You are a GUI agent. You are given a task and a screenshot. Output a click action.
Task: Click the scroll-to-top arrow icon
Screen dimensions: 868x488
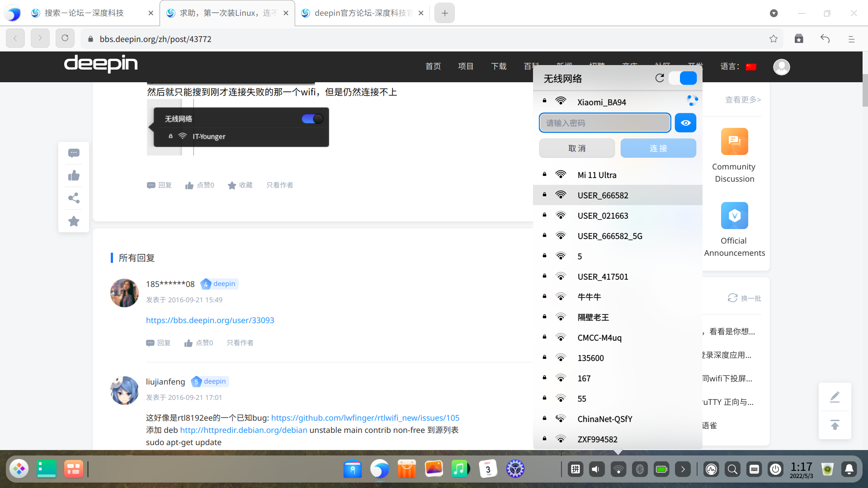coord(835,425)
